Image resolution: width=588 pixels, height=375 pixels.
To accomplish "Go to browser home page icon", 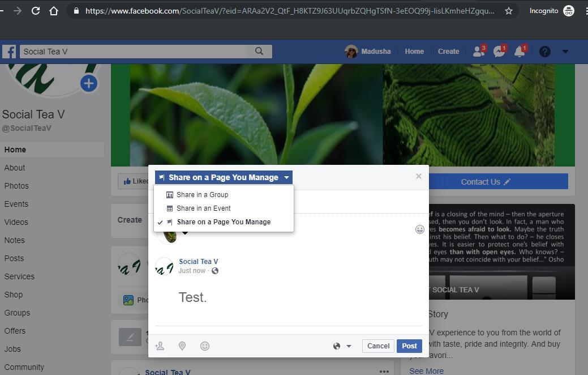I will click(54, 11).
